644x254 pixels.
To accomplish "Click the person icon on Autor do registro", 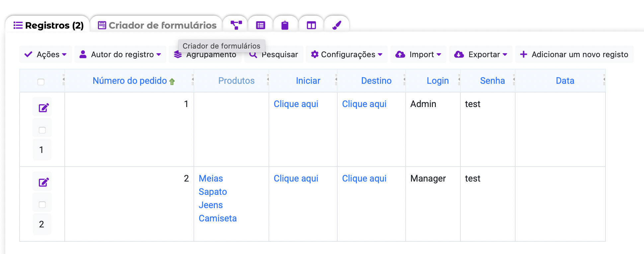I will pyautogui.click(x=83, y=54).
